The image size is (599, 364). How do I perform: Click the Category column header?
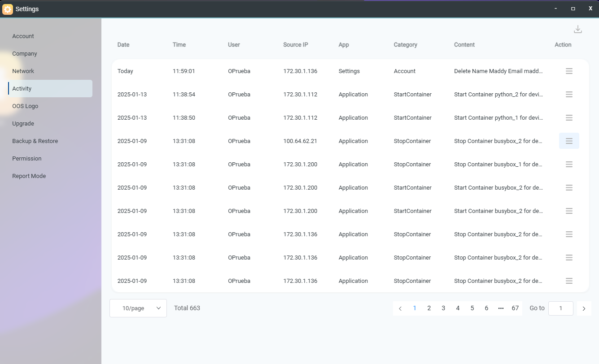406,45
